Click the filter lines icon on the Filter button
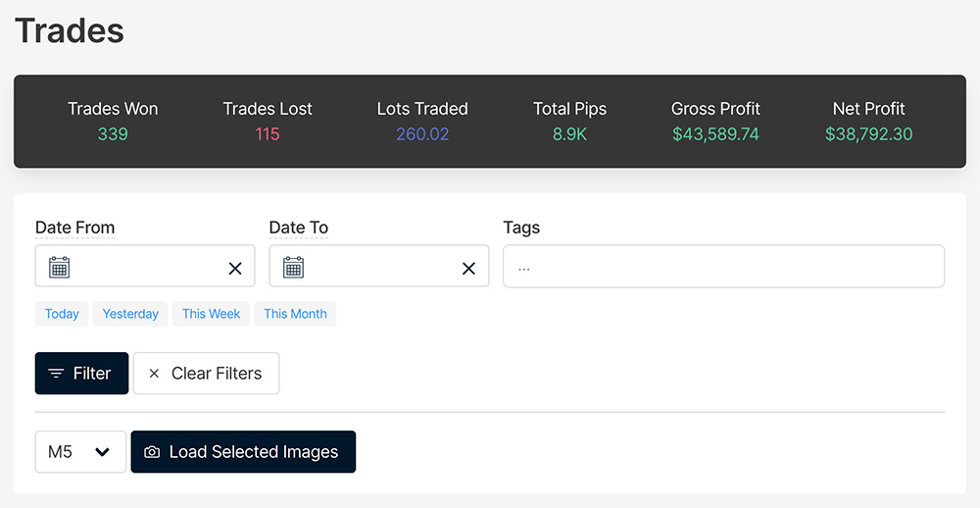This screenshot has width=980, height=508. pyautogui.click(x=57, y=374)
